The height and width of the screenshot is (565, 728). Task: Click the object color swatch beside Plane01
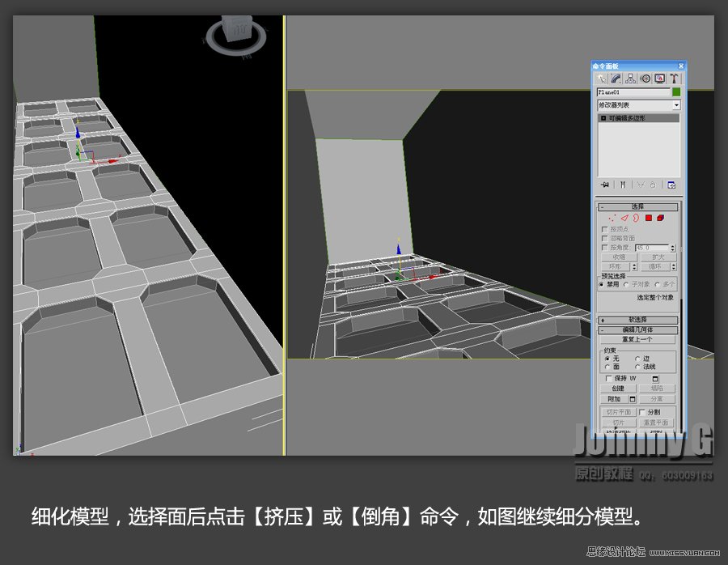tap(675, 91)
